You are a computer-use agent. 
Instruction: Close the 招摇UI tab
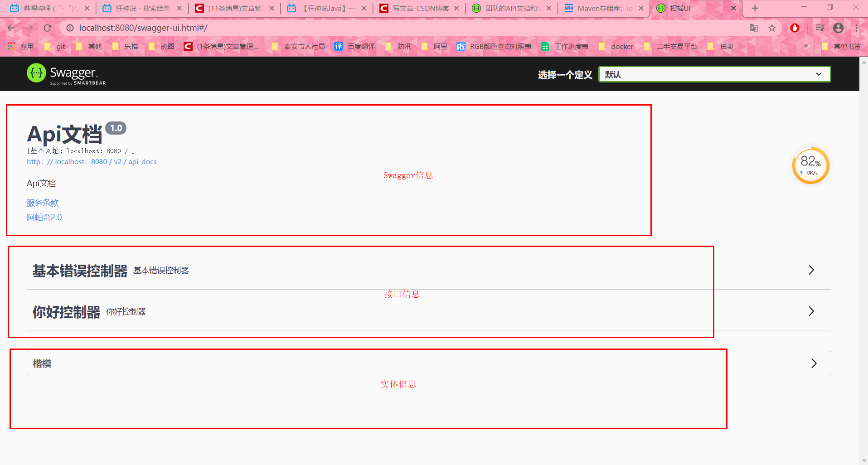click(733, 8)
